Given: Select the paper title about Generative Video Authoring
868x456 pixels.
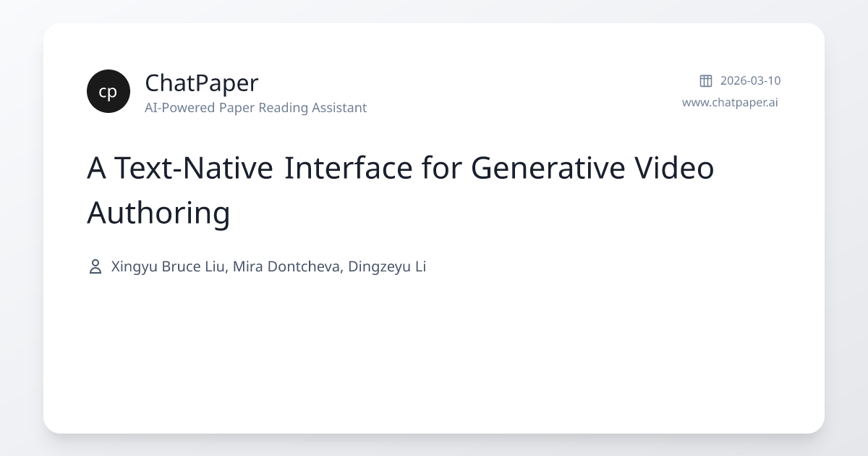Looking at the screenshot, I should coord(401,190).
